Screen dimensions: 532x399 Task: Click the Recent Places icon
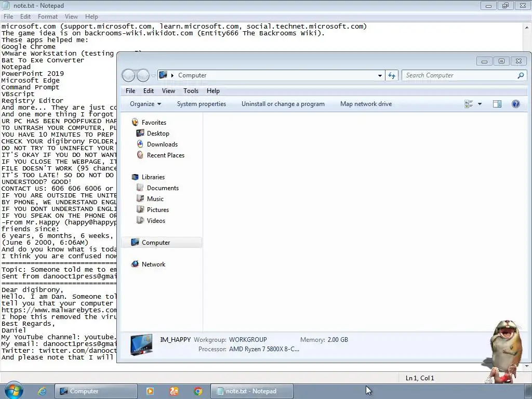coord(140,155)
